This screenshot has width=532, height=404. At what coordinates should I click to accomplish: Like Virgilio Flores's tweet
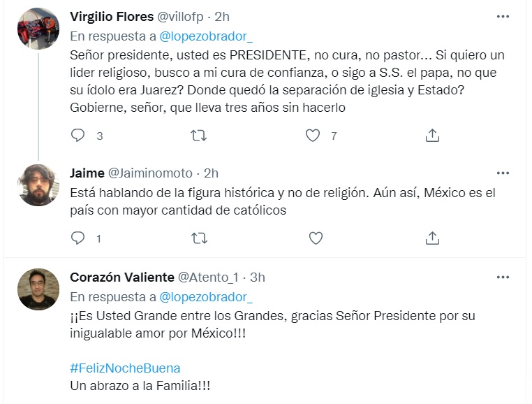coord(313,136)
